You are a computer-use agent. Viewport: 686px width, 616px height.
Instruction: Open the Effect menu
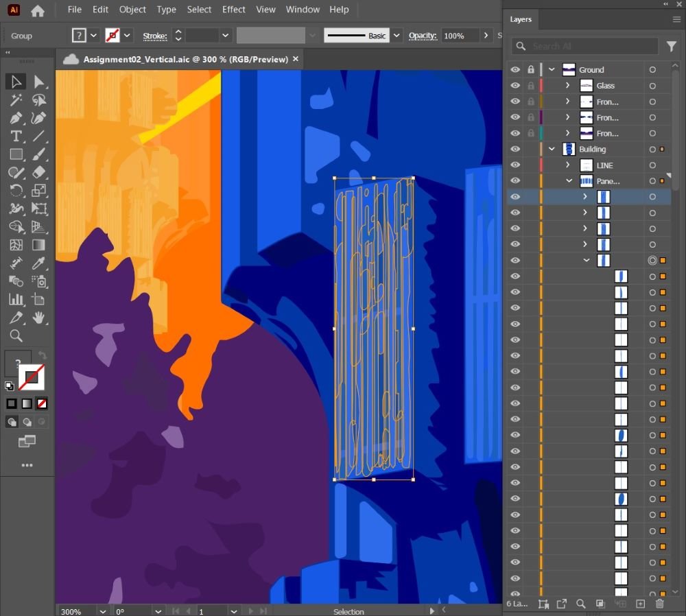tap(233, 10)
